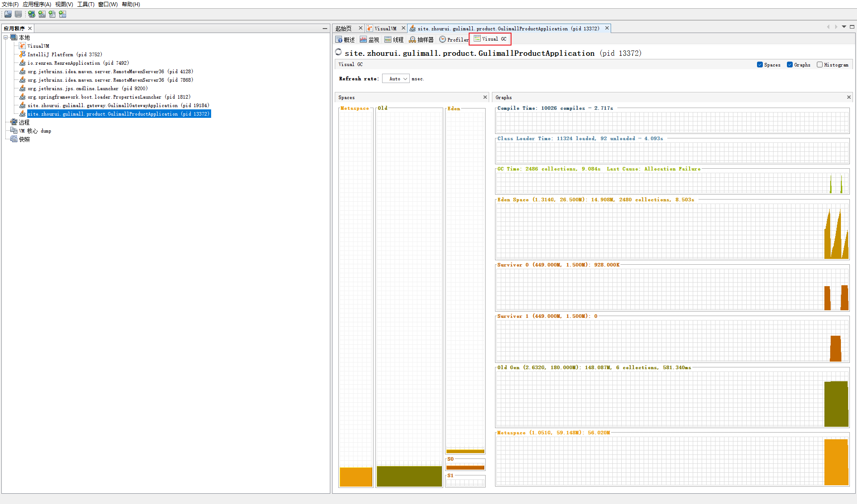Open the Refresh rate Auto dropdown
Screen dimensions: 857x504
tap(396, 79)
